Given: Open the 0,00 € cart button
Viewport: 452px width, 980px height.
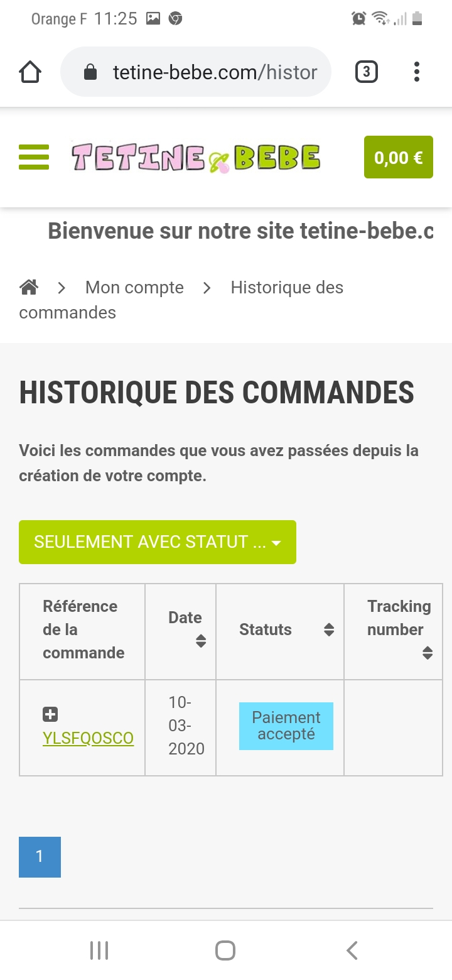Looking at the screenshot, I should pyautogui.click(x=399, y=157).
